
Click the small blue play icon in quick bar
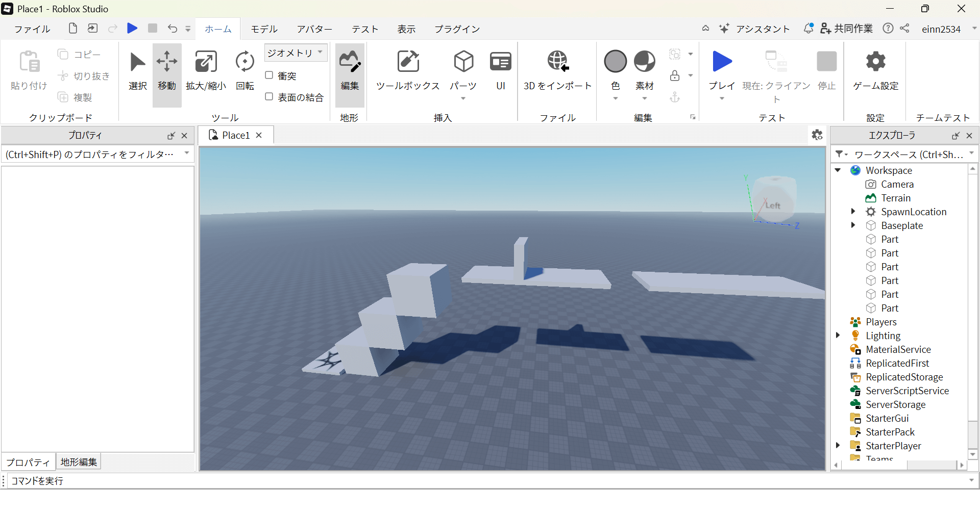(x=132, y=28)
